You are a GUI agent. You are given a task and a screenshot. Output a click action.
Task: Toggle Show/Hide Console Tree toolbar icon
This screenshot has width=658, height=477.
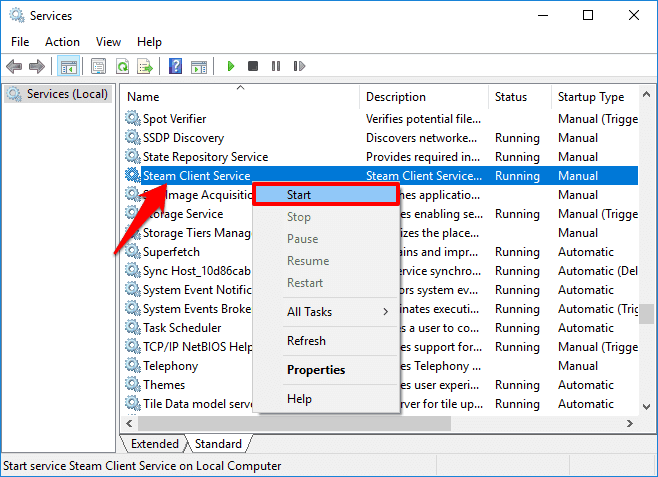[x=68, y=66]
